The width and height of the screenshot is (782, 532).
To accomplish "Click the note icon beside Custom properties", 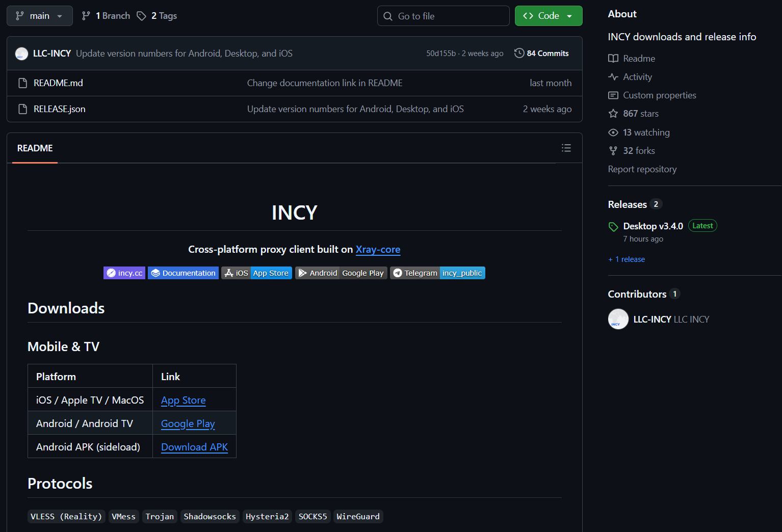I will [x=613, y=95].
